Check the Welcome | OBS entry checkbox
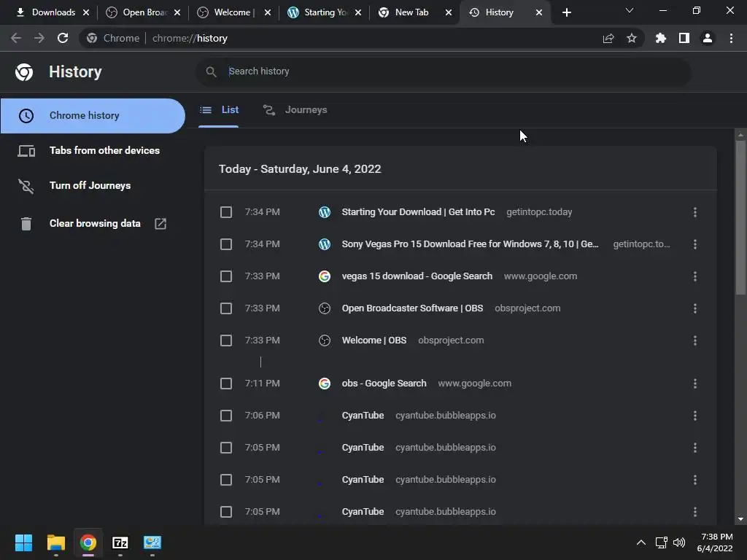 (226, 341)
